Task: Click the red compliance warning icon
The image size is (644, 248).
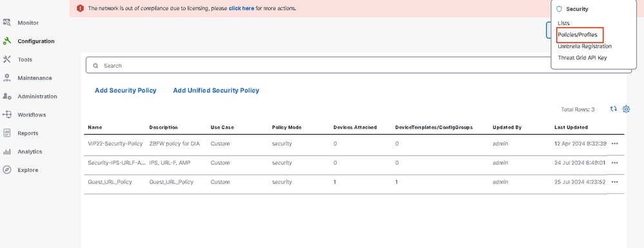Action: pos(80,8)
